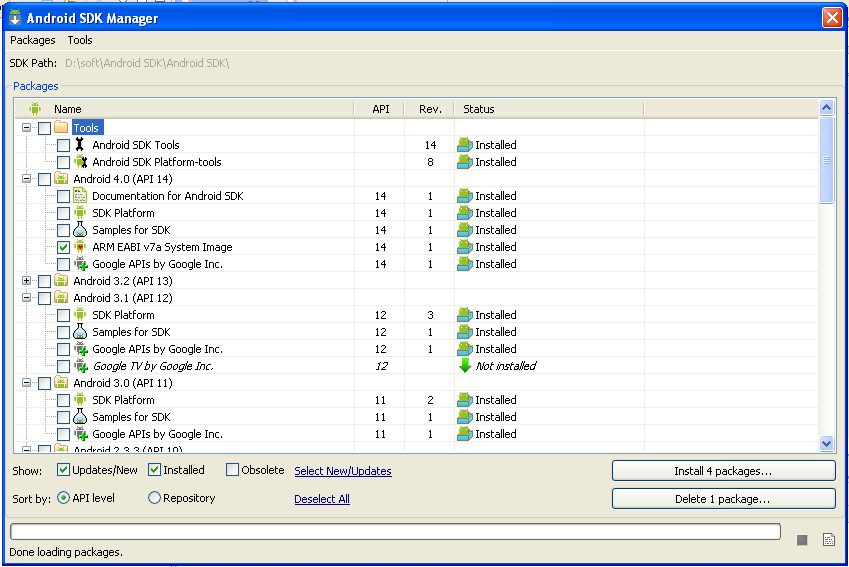
Task: Click the scrollbar down arrow
Action: (x=826, y=444)
